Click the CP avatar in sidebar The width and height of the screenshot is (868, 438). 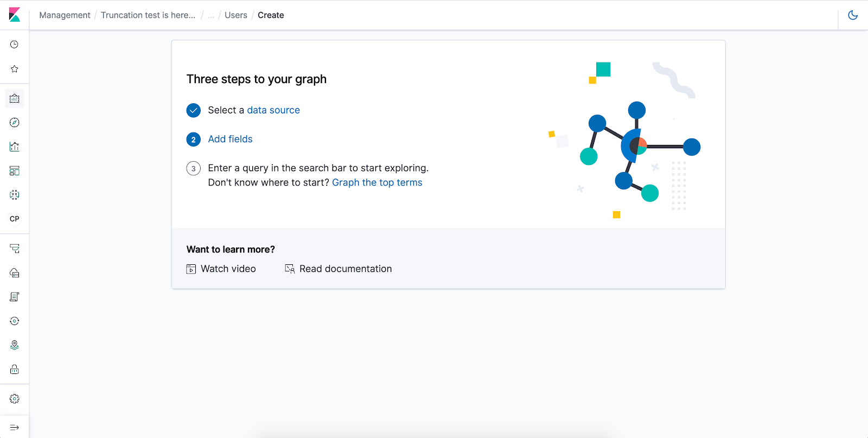point(15,219)
